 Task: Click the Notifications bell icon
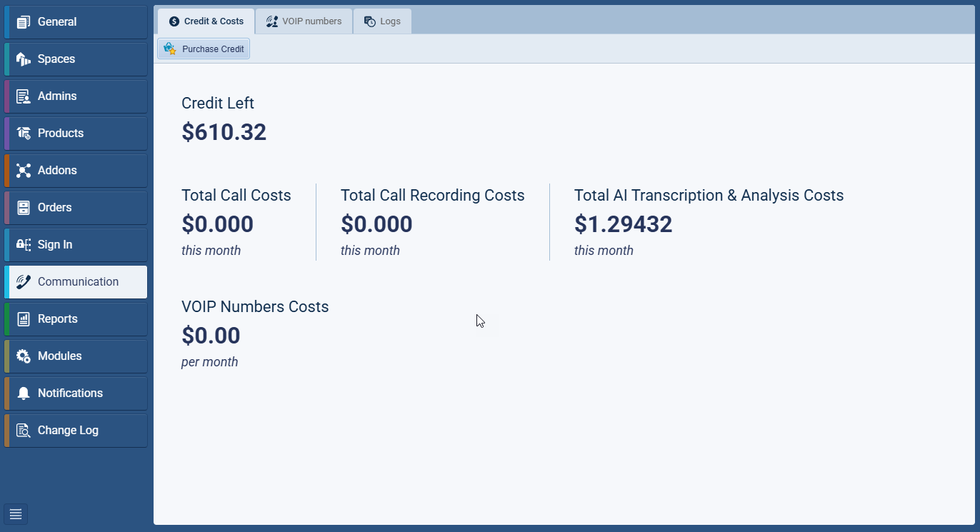(x=24, y=393)
